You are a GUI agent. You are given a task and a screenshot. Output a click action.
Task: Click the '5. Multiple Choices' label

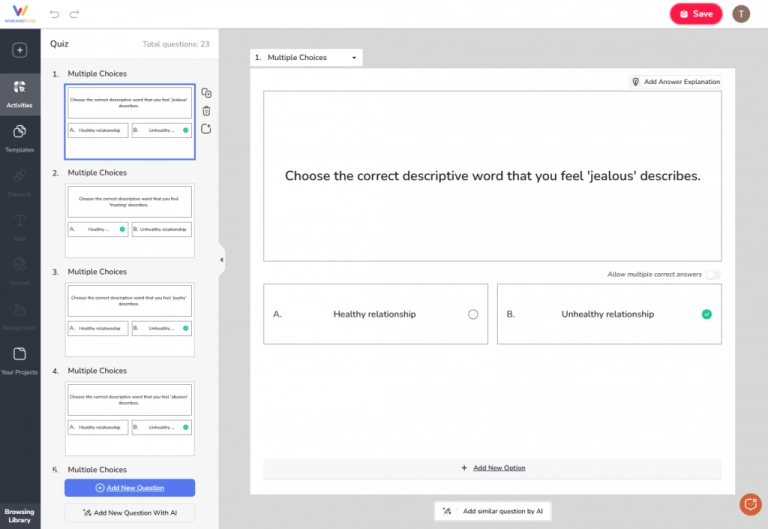point(90,469)
